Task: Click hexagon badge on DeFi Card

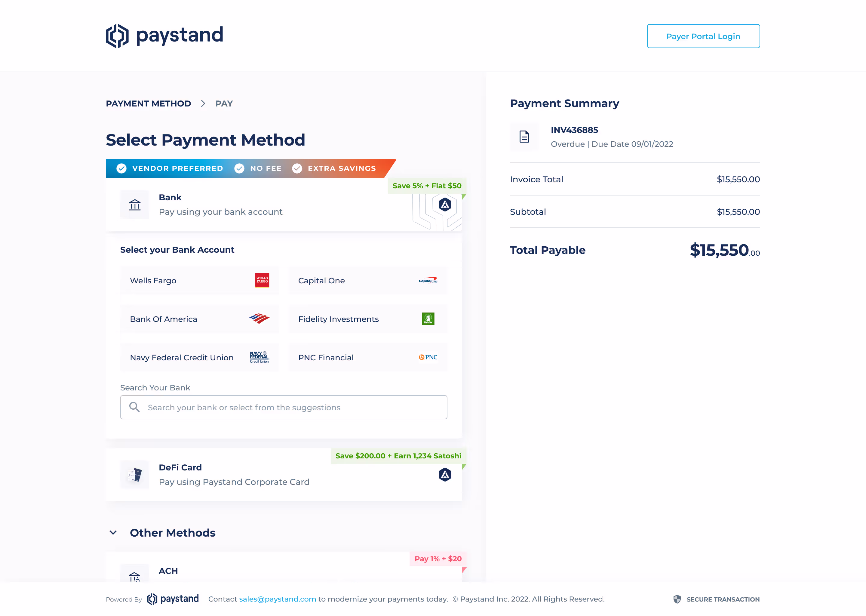Action: [445, 475]
